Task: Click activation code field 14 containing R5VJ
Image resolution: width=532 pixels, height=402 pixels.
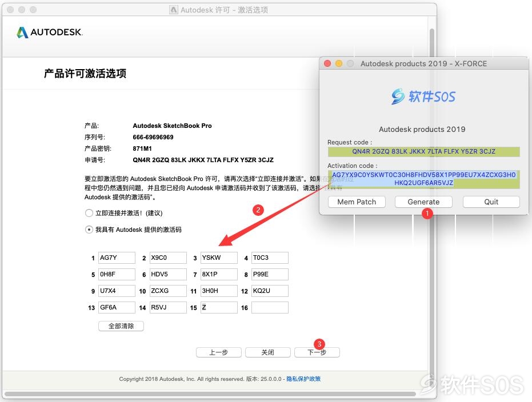Action: (168, 307)
